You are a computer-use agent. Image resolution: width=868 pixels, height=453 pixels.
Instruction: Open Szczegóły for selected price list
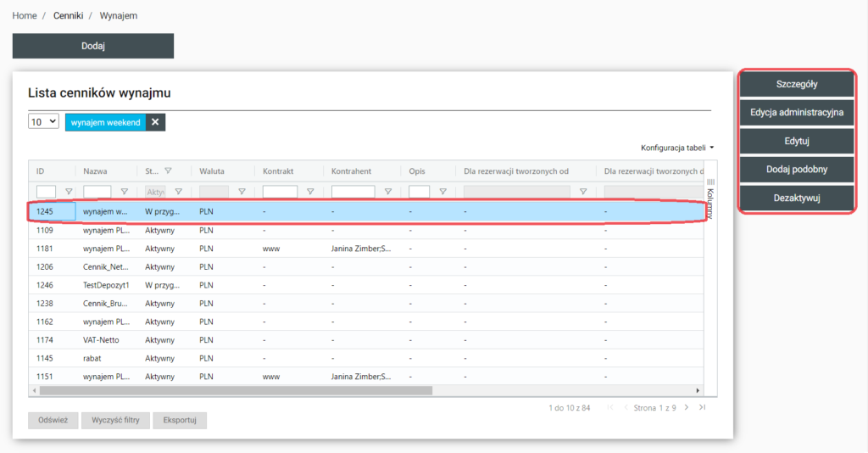(x=796, y=84)
